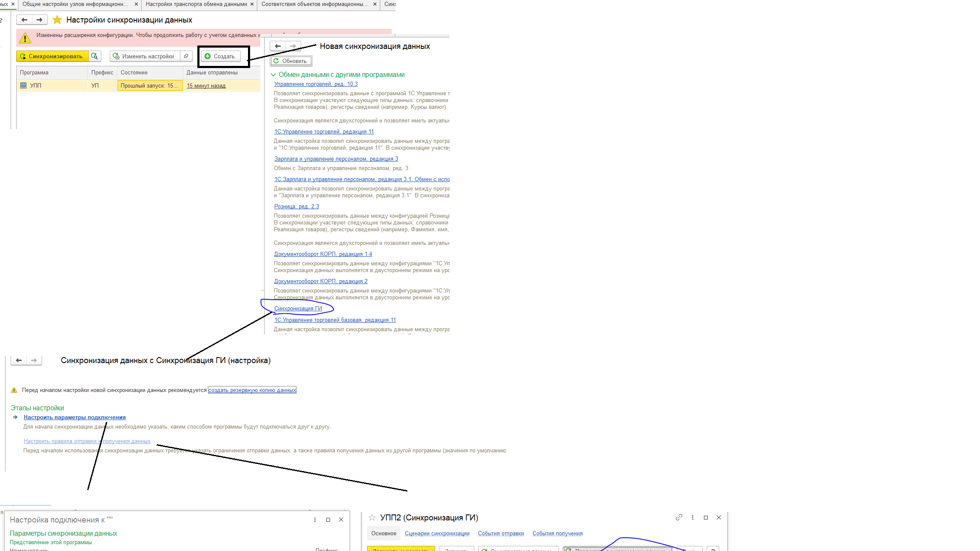
Task: Open Документооборот КОРП, редакция 1.4 link
Action: pos(323,254)
